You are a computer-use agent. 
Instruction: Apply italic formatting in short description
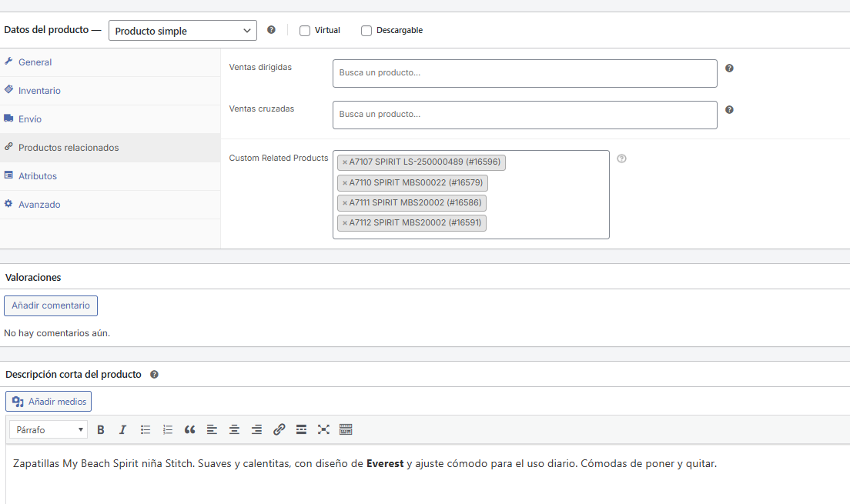click(x=122, y=429)
